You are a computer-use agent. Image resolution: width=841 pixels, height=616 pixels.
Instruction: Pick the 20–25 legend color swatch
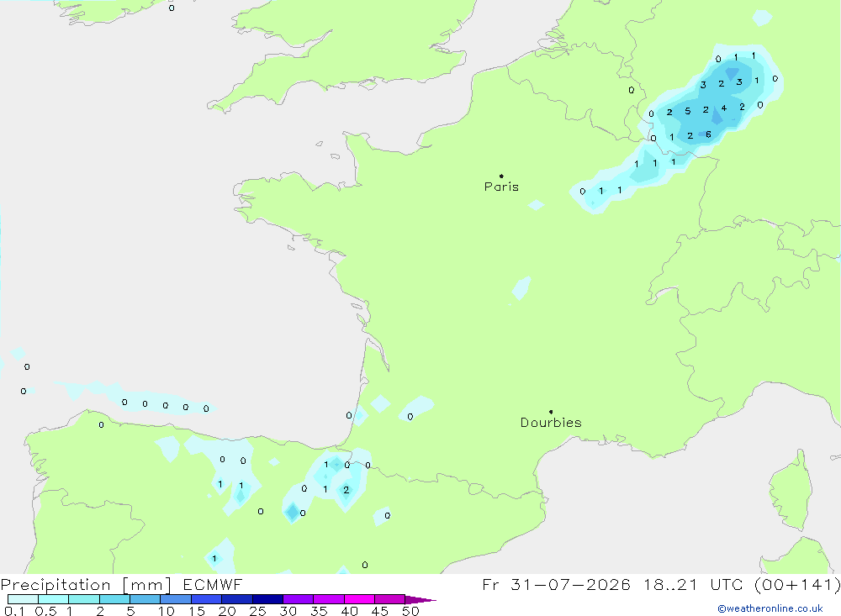[x=237, y=599]
